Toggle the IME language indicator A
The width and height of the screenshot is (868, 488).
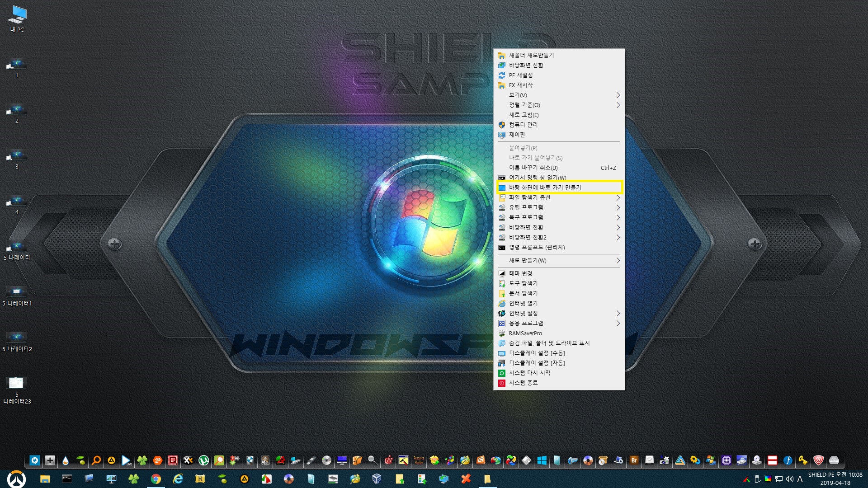pyautogui.click(x=800, y=479)
